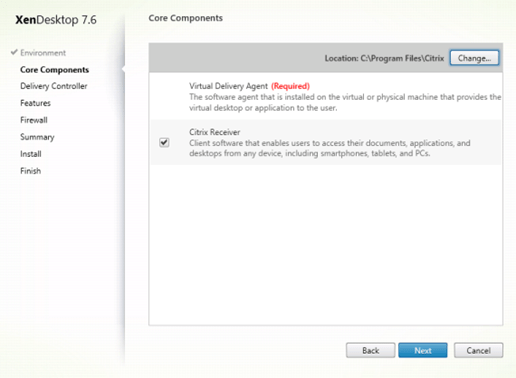Click the Core Components page heading
This screenshot has width=516, height=378.
pyautogui.click(x=185, y=18)
